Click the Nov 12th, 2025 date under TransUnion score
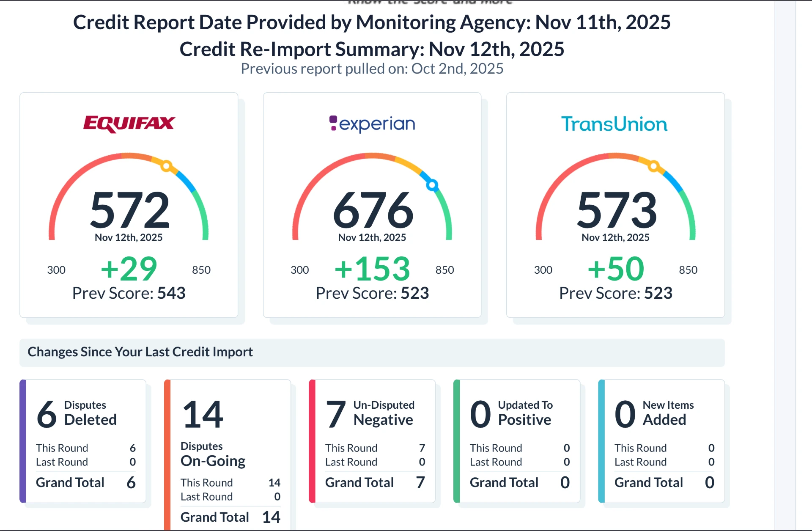Image resolution: width=812 pixels, height=531 pixels. [x=615, y=237]
